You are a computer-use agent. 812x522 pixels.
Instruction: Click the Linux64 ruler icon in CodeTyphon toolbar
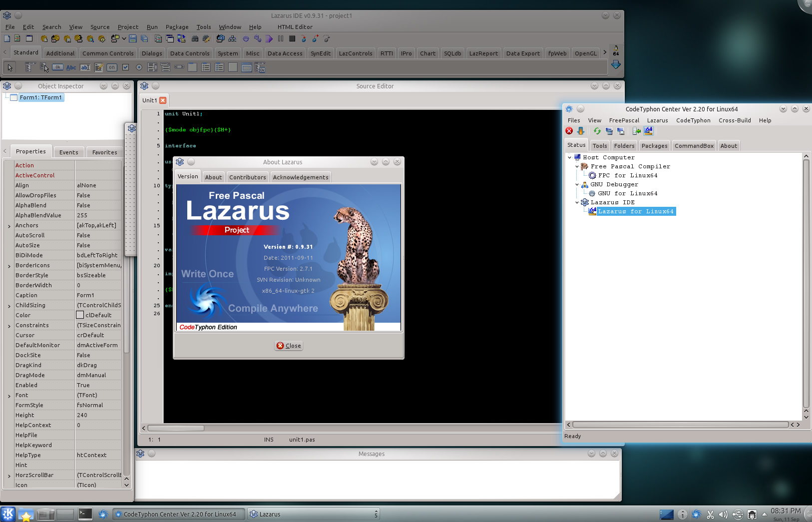[648, 131]
